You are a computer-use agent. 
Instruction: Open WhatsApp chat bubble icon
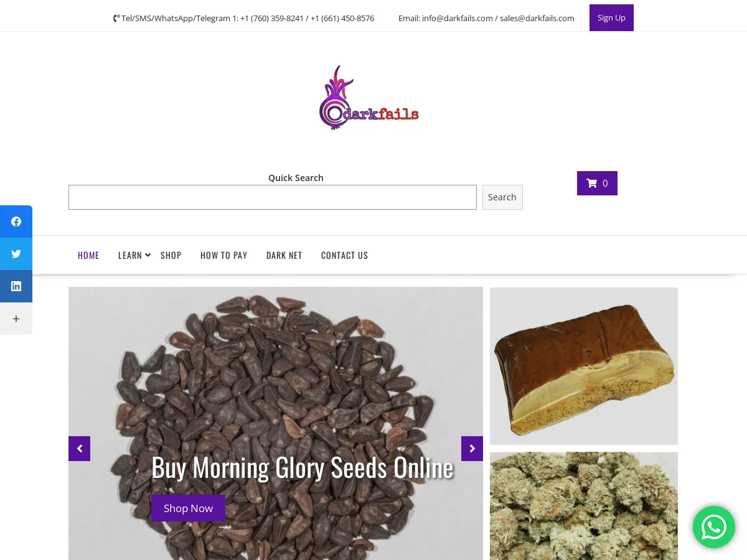(714, 527)
